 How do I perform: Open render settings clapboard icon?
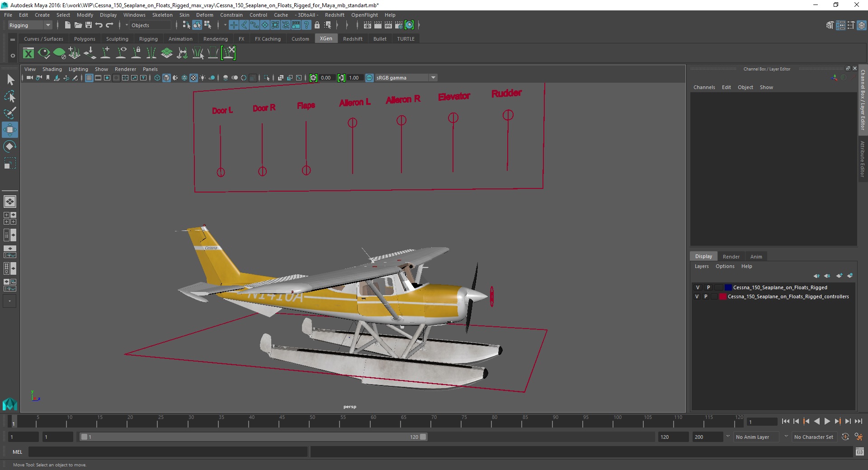[x=399, y=25]
